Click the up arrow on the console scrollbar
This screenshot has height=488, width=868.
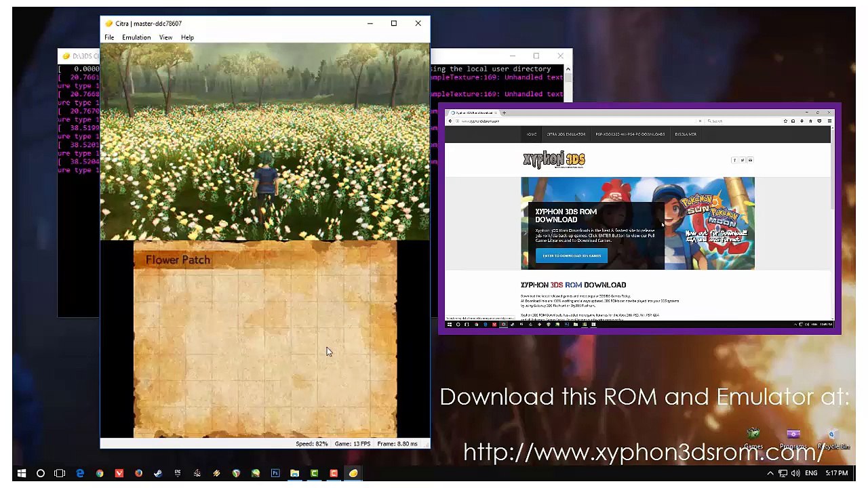(568, 68)
